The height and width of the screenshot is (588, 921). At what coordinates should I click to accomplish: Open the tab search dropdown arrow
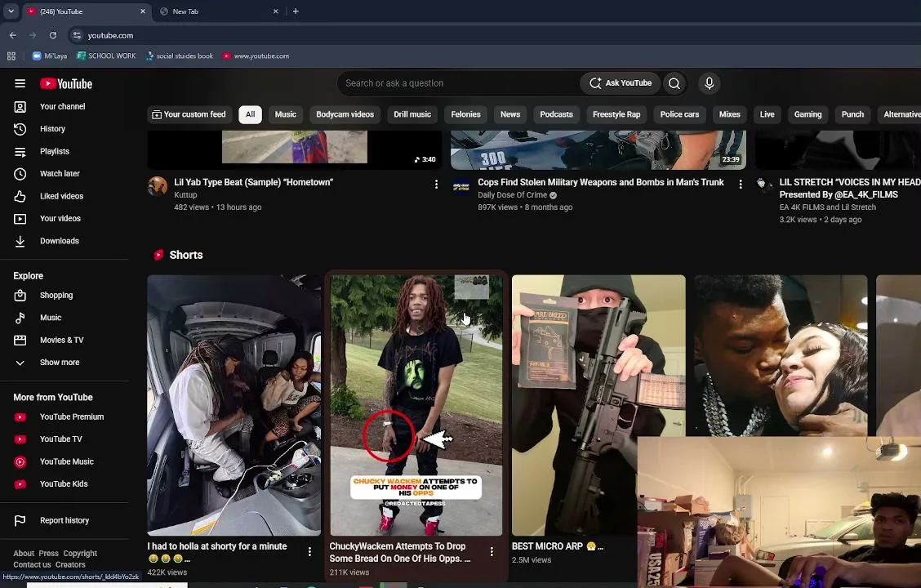(11, 11)
